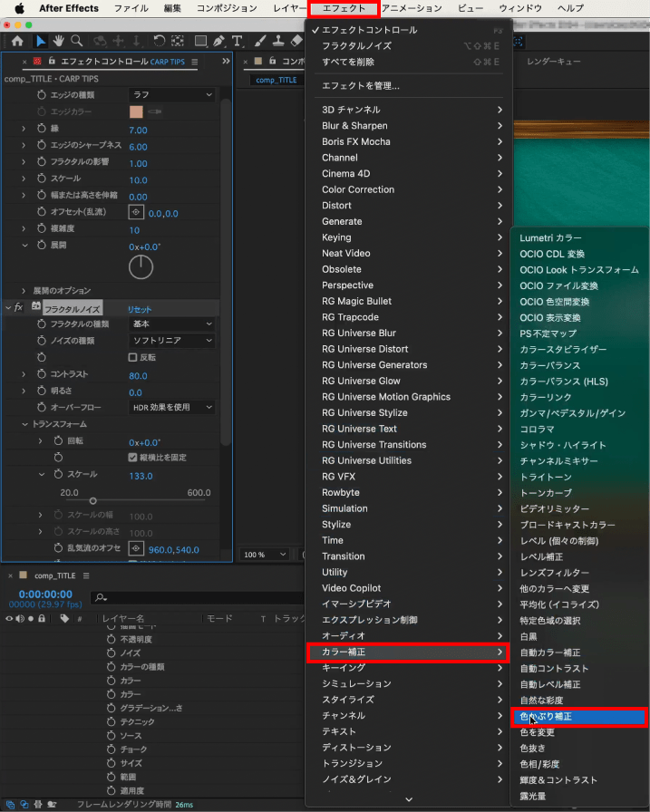Toggle the 縦横比を固定 checkbox
650x812 pixels.
pos(132,458)
